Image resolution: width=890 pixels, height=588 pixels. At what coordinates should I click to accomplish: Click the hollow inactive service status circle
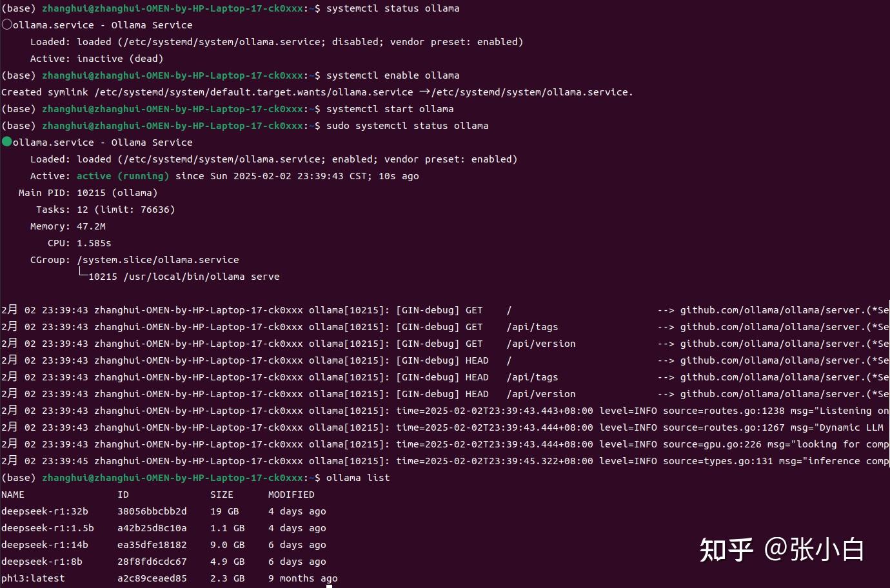[7, 23]
